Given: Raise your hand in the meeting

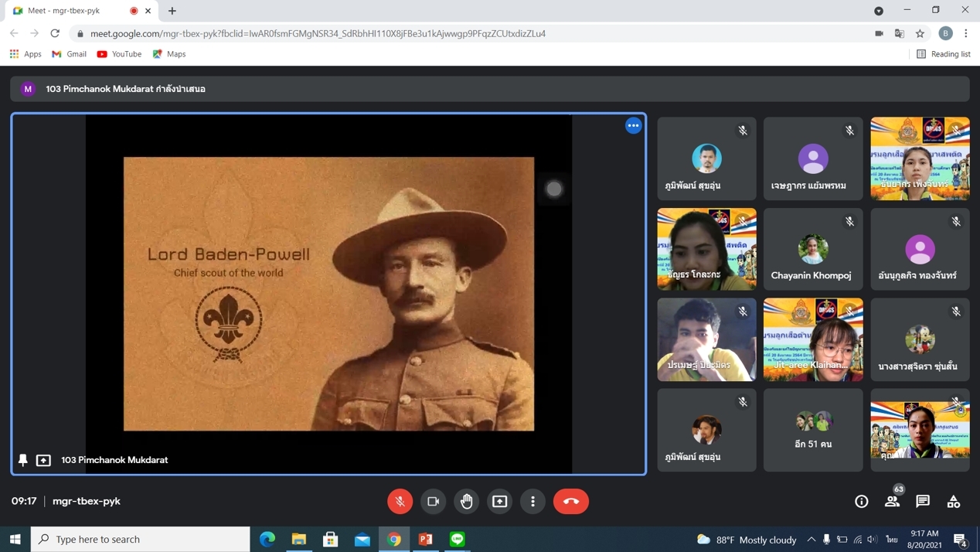Looking at the screenshot, I should (466, 501).
